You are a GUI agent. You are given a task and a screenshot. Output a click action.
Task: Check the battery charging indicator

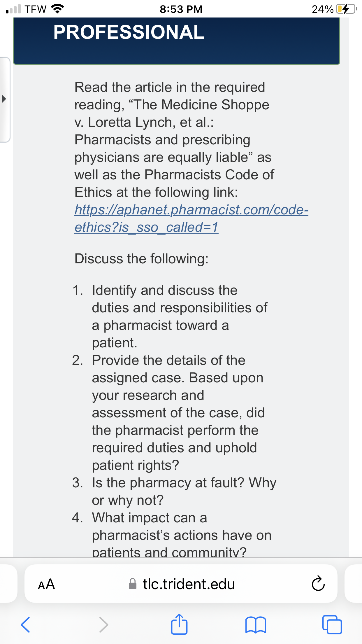(x=346, y=9)
